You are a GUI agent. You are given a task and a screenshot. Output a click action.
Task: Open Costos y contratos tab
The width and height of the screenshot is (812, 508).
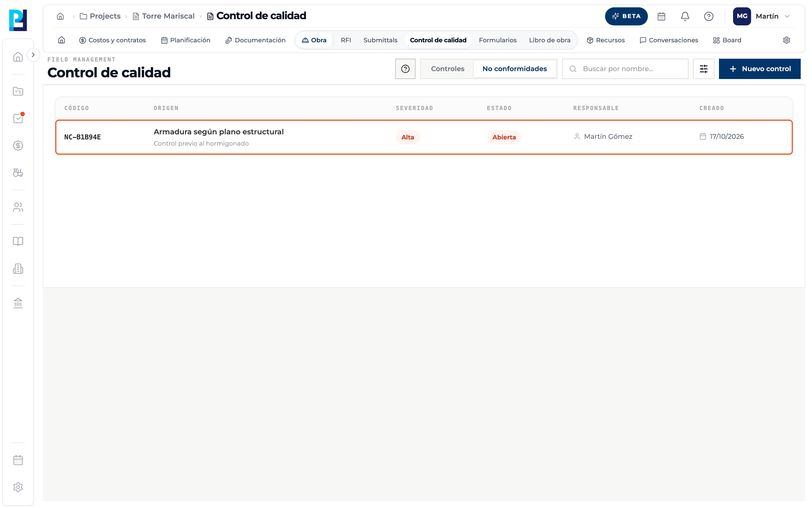(112, 40)
